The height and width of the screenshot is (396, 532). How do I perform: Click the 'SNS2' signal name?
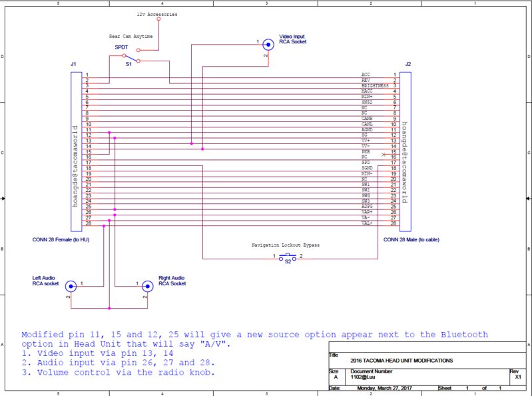(x=367, y=102)
